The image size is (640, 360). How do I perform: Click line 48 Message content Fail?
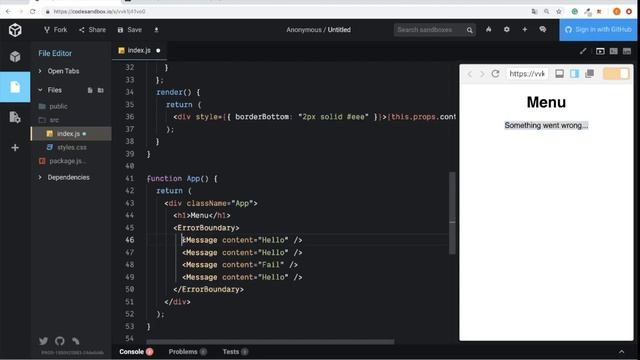coord(240,265)
